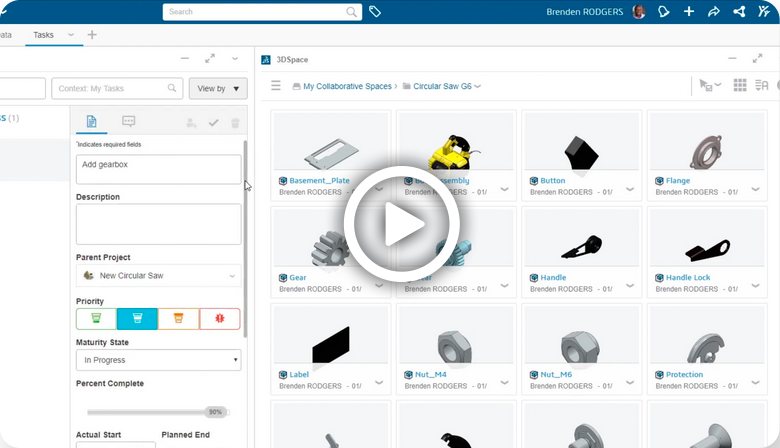Screen dimensions: 780x448
Task: Open the task properties document tab icon
Action: point(92,121)
